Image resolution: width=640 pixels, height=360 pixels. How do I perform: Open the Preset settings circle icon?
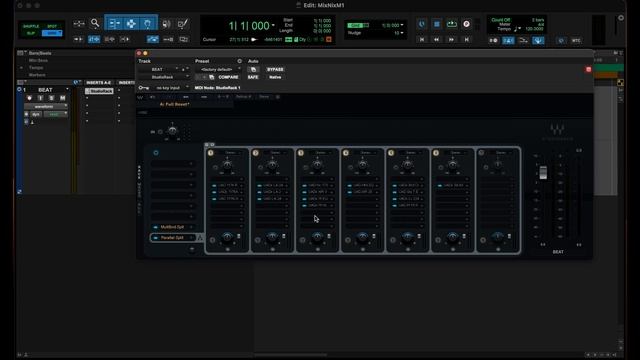pos(240,61)
